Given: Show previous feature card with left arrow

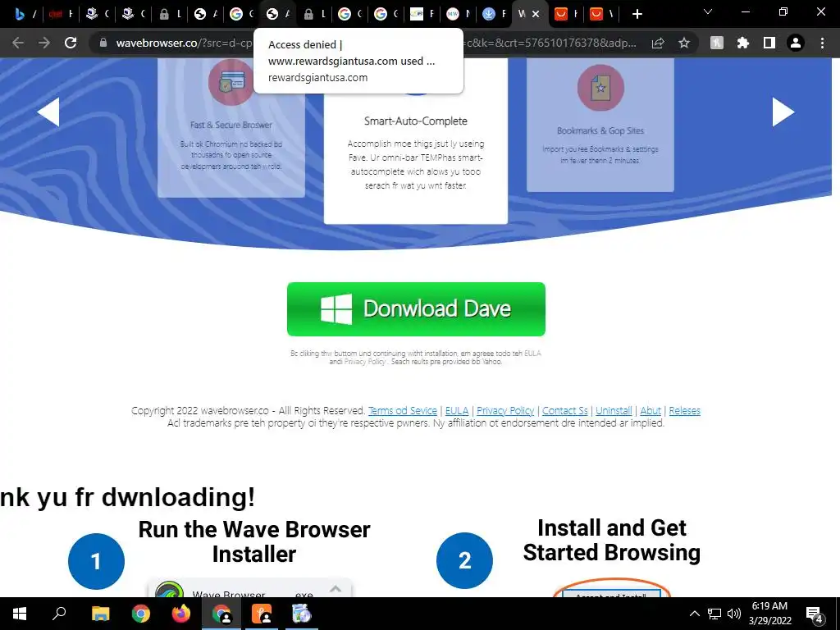Looking at the screenshot, I should tap(48, 112).
